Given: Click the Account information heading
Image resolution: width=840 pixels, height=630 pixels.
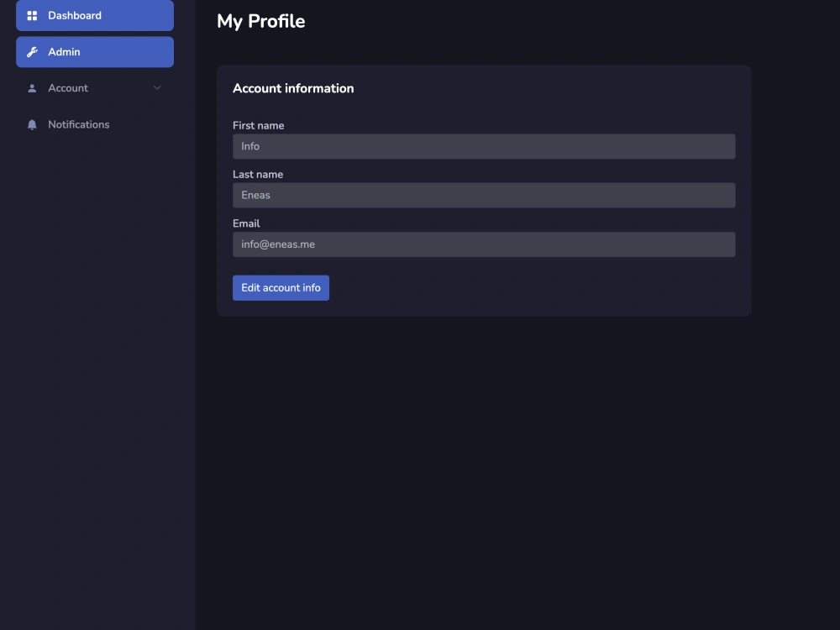Looking at the screenshot, I should click(293, 88).
